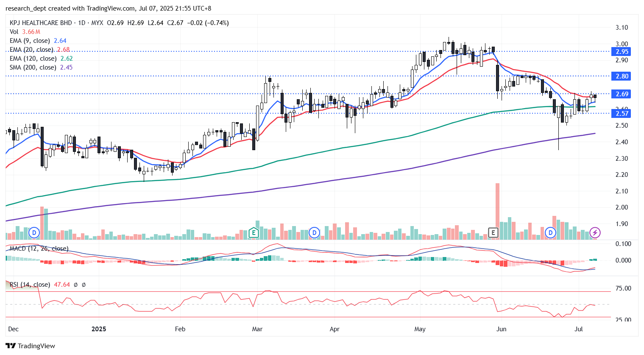Click the 'May' label on the time axis
644x355 pixels.
[420, 329]
